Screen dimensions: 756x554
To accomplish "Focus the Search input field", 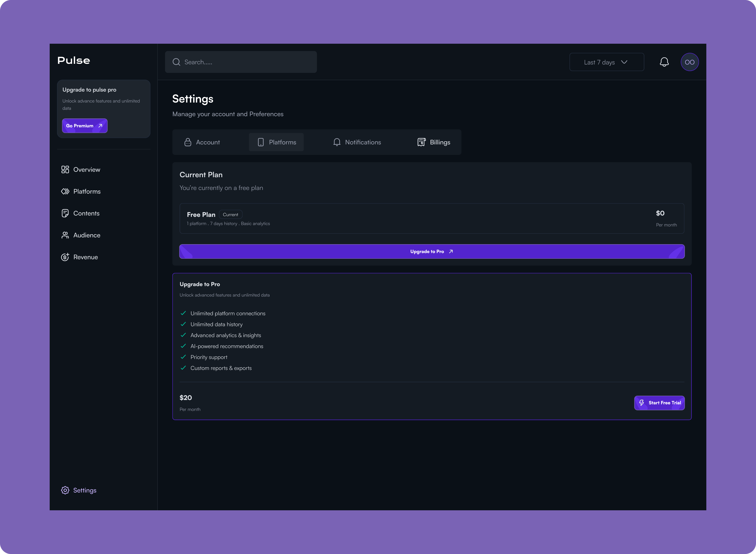I will (248, 62).
